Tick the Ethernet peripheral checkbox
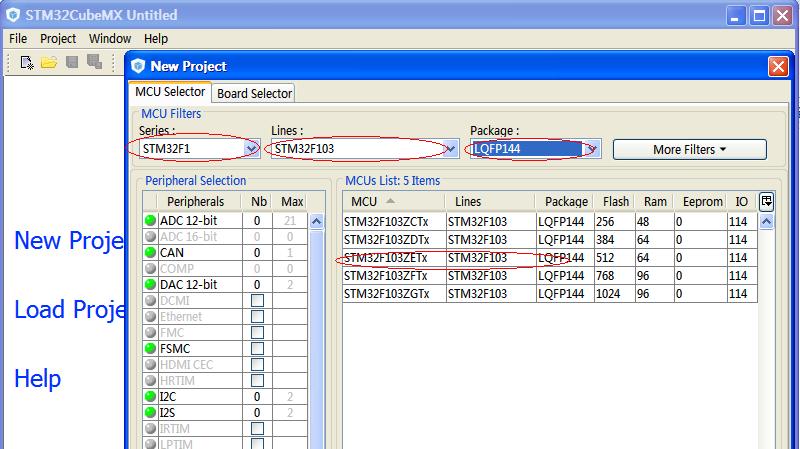The width and height of the screenshot is (800, 449). (257, 317)
